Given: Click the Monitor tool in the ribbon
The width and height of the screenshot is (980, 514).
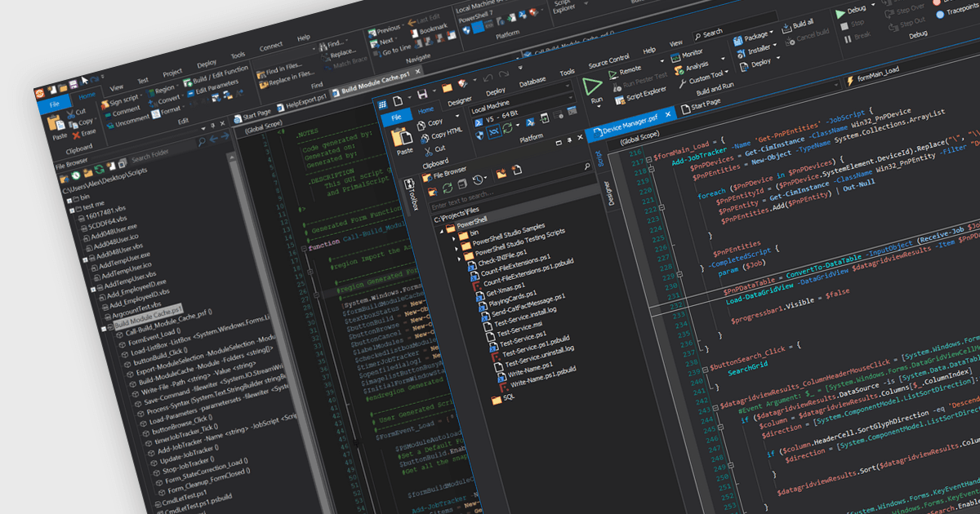Looking at the screenshot, I should coord(686,55).
